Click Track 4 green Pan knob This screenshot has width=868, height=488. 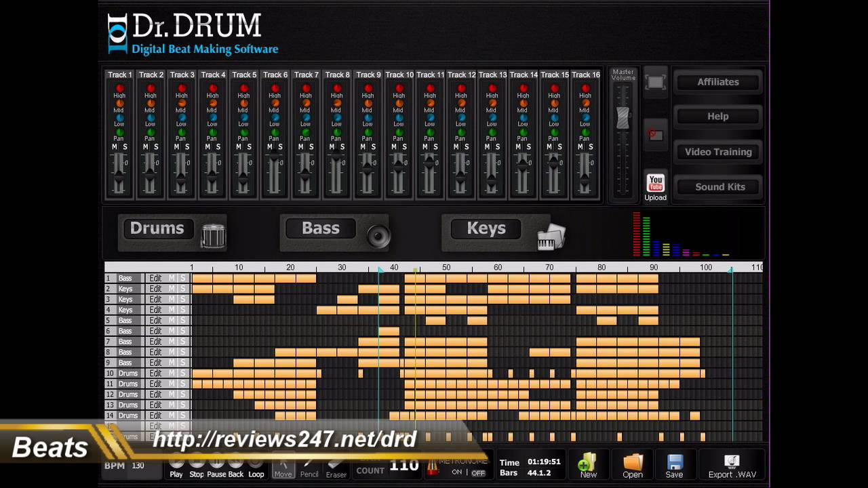coord(213,133)
